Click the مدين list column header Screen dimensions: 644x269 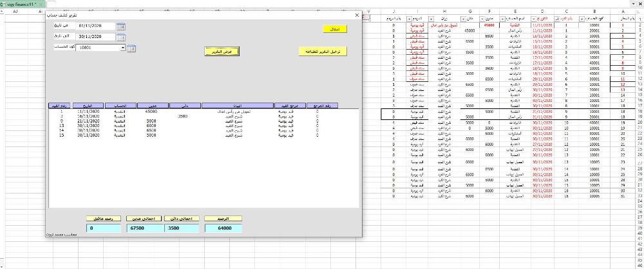coord(153,106)
